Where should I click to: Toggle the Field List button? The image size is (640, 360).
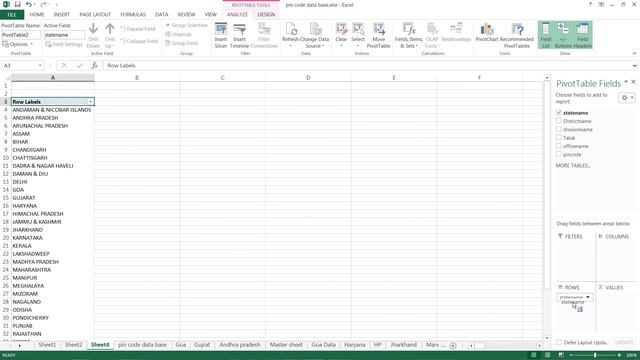546,35
